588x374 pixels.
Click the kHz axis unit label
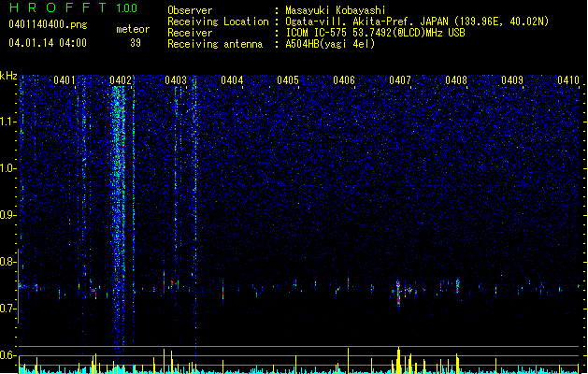click(x=8, y=76)
